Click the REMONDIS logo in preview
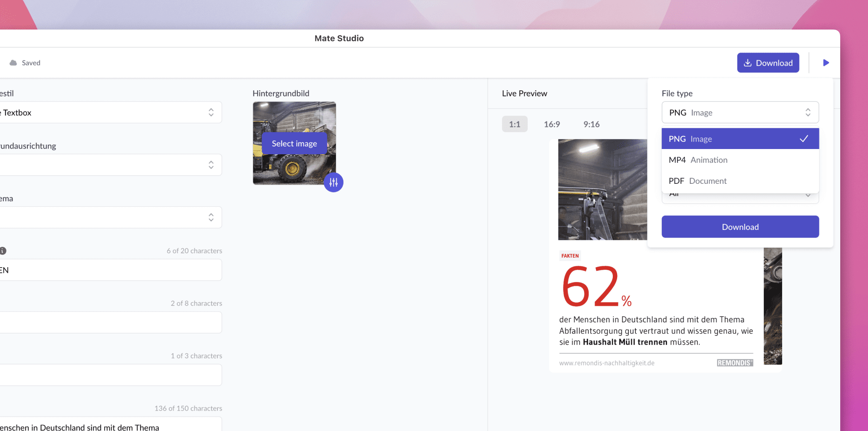This screenshot has width=868, height=431. (x=735, y=363)
